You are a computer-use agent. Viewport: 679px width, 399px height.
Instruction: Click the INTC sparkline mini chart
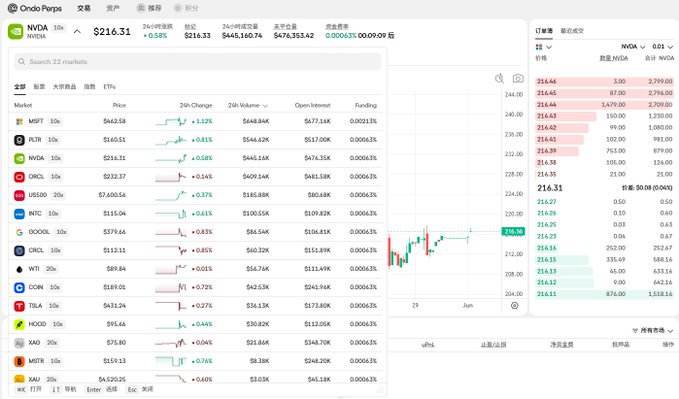click(x=171, y=214)
